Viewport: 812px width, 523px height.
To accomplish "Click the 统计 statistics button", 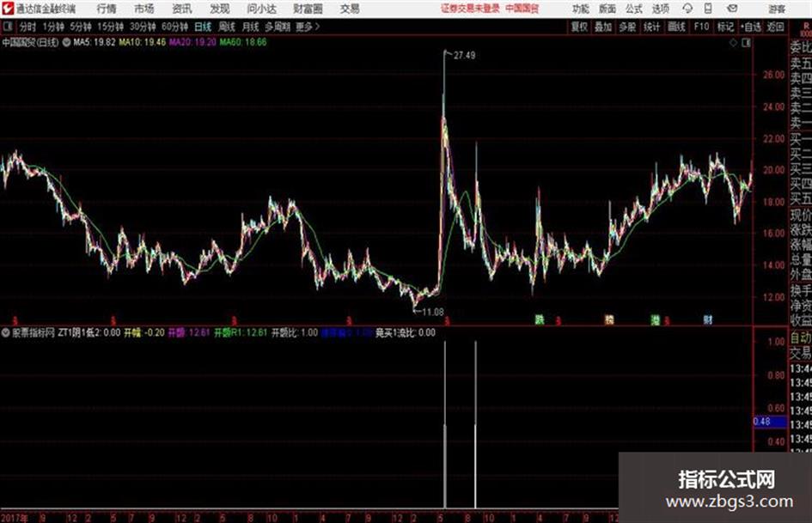I will click(652, 27).
